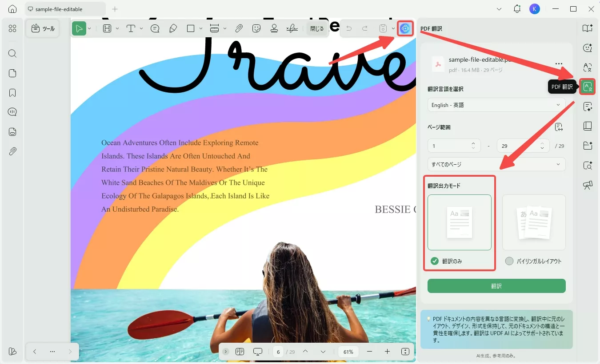600x364 pixels.
Task: Select the sticky note comment tool
Action: coord(155,29)
